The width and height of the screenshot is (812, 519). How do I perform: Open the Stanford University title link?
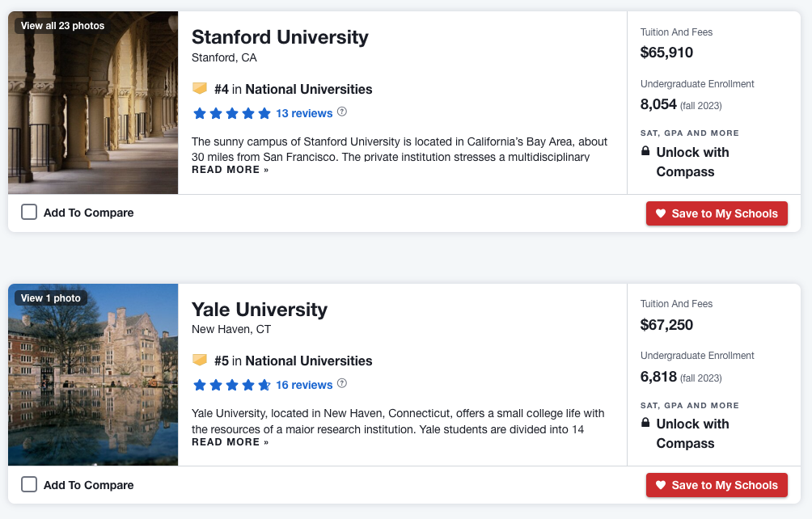[280, 37]
